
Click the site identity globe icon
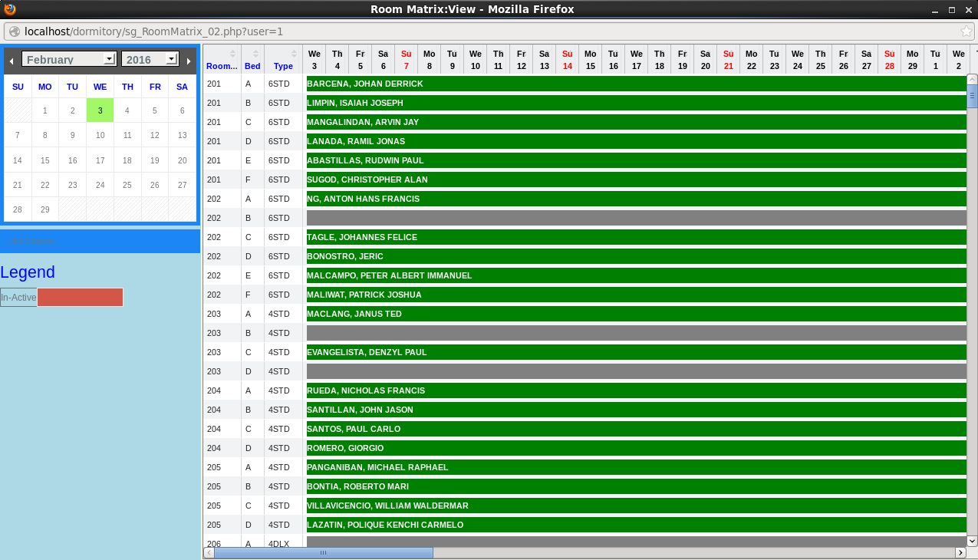[15, 31]
